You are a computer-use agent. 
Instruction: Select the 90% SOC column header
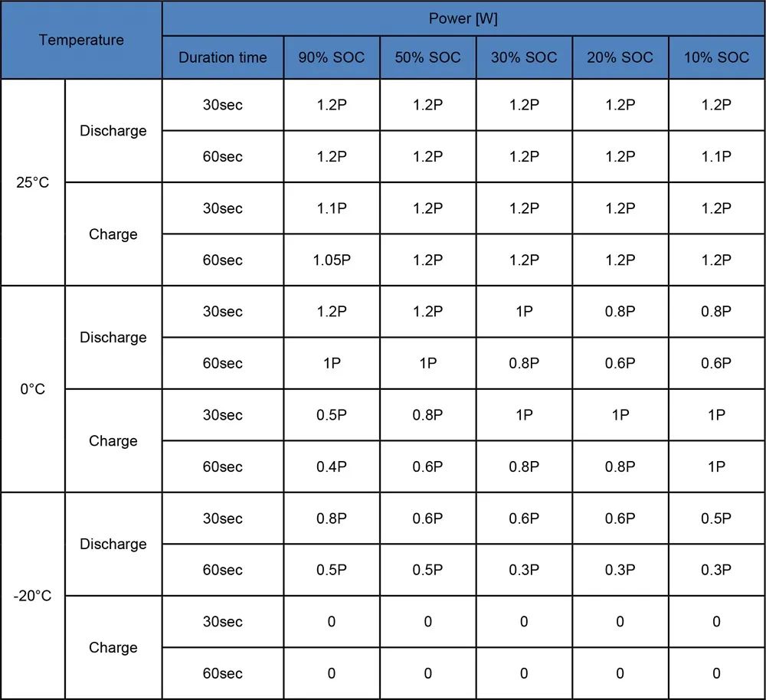[x=332, y=57]
